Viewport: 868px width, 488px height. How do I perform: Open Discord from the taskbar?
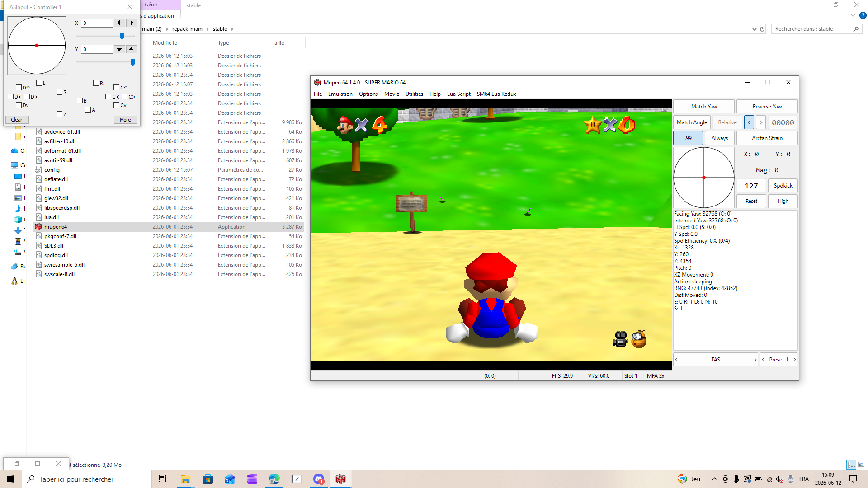pos(319,479)
